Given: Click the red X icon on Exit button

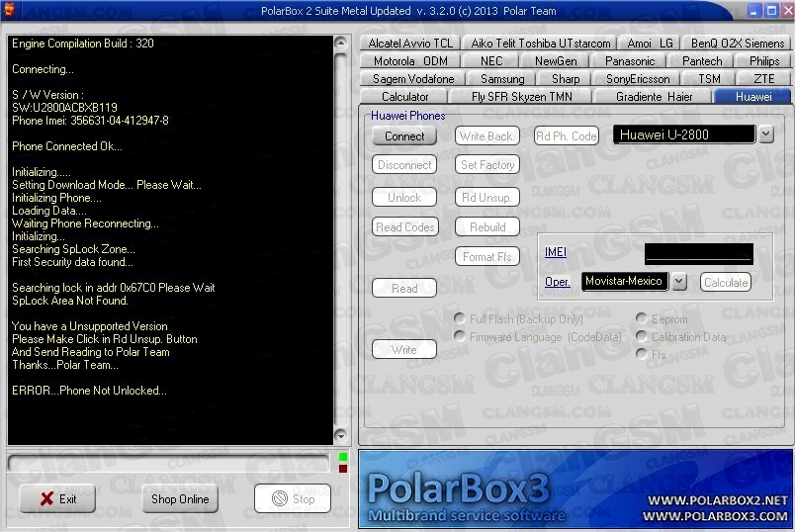Looking at the screenshot, I should pyautogui.click(x=46, y=499).
